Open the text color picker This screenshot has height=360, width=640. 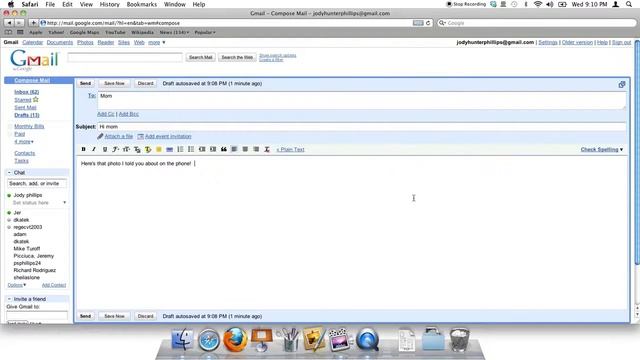click(137, 149)
